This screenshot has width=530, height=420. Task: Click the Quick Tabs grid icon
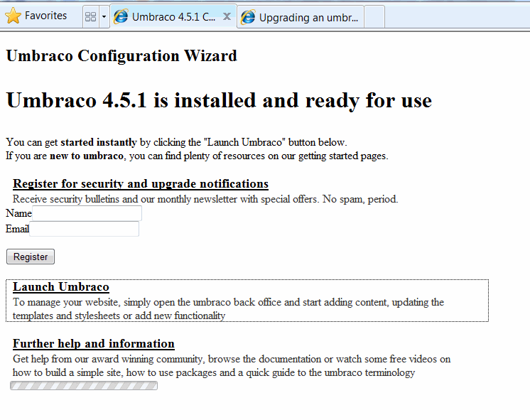(x=91, y=16)
